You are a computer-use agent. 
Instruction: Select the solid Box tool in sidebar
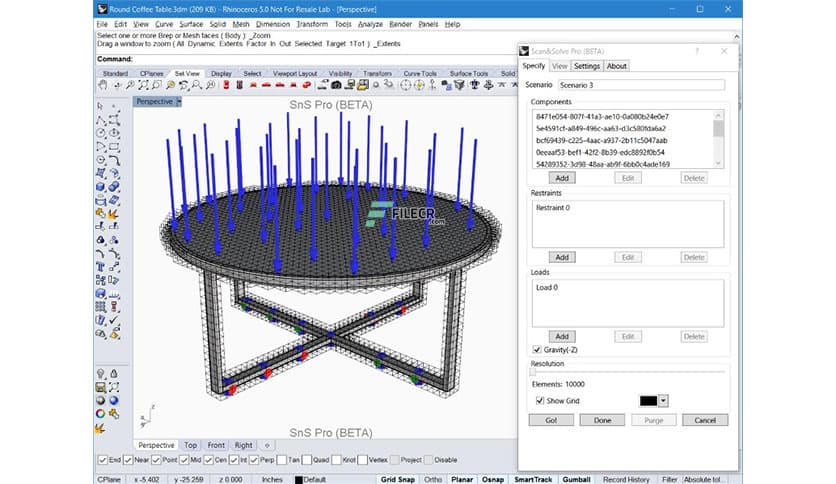pos(101,187)
